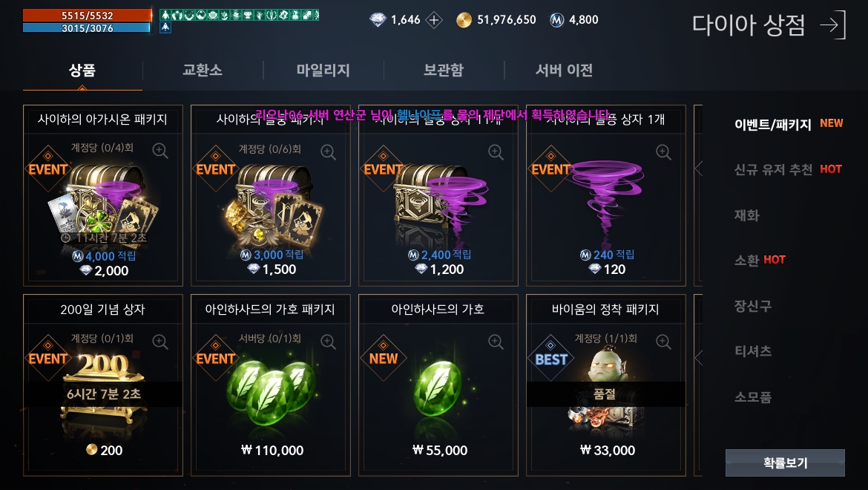Viewport: 868px width, 490px height.
Task: Click the mileage M currency icon
Action: pyautogui.click(x=557, y=21)
